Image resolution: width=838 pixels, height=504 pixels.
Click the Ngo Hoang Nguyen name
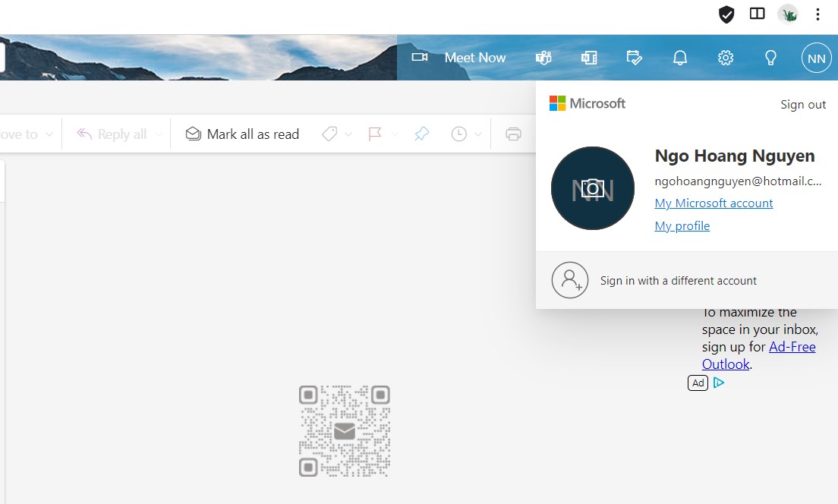(735, 156)
